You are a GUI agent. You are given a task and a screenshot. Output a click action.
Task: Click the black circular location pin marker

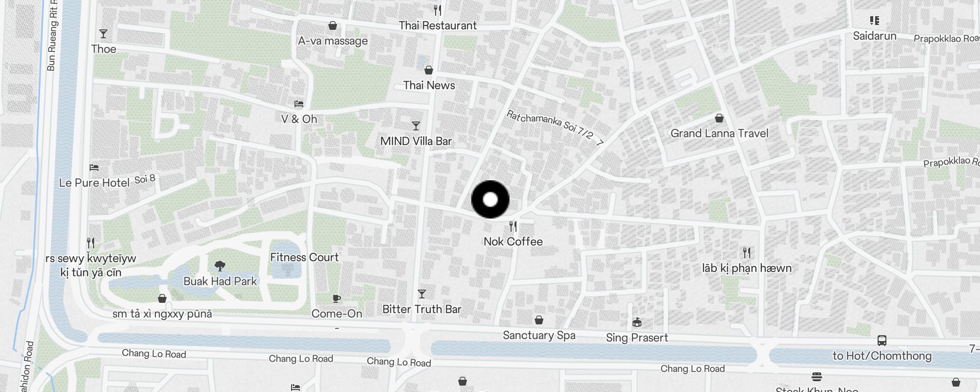click(490, 199)
